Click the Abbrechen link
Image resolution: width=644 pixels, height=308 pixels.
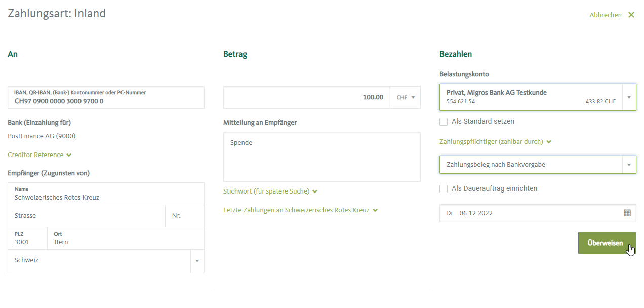coord(605,15)
